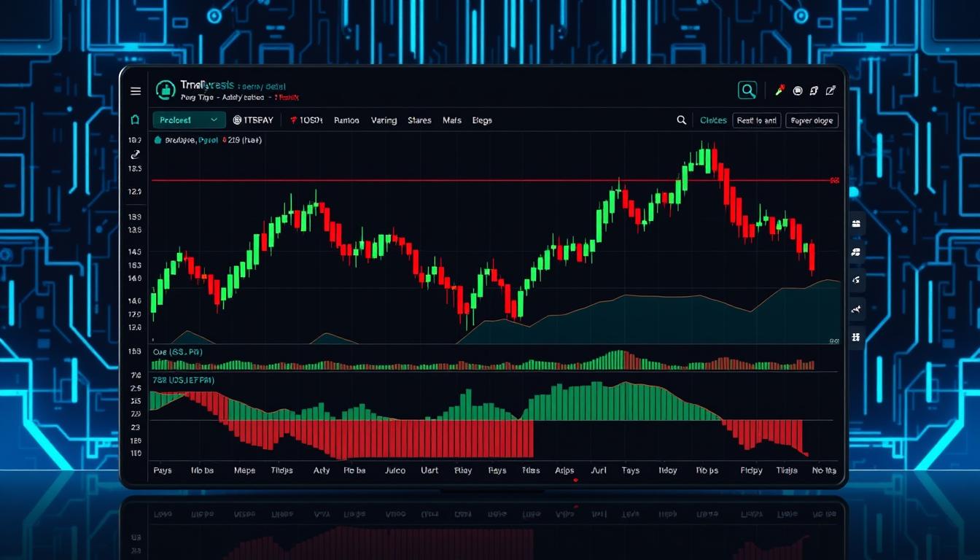This screenshot has height=560, width=980.
Task: Switch to the Stares tab
Action: 419,120
